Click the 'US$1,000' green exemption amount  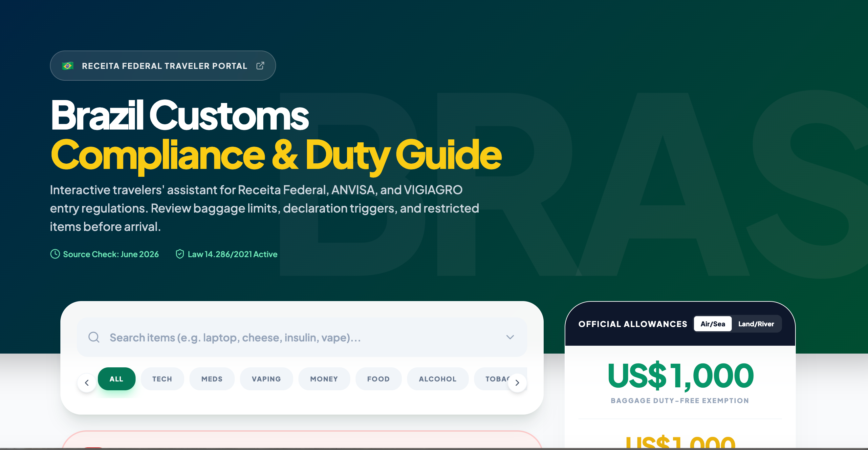coord(680,376)
